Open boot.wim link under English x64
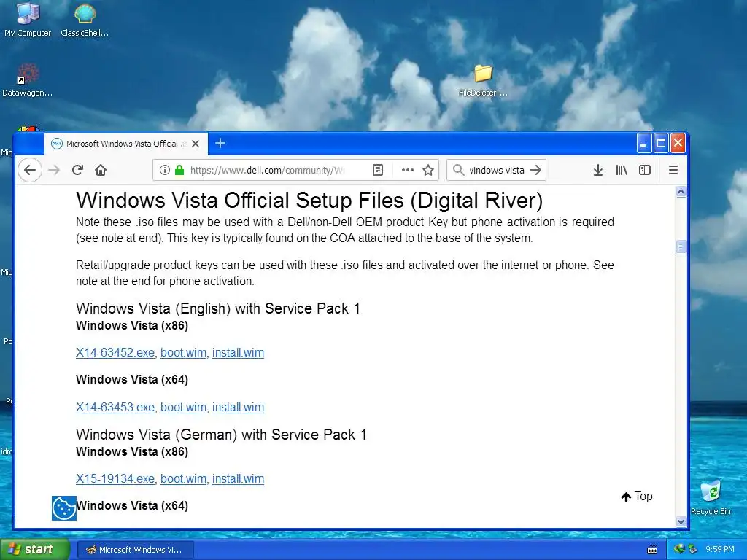Screen dimensions: 747x560 click(183, 408)
